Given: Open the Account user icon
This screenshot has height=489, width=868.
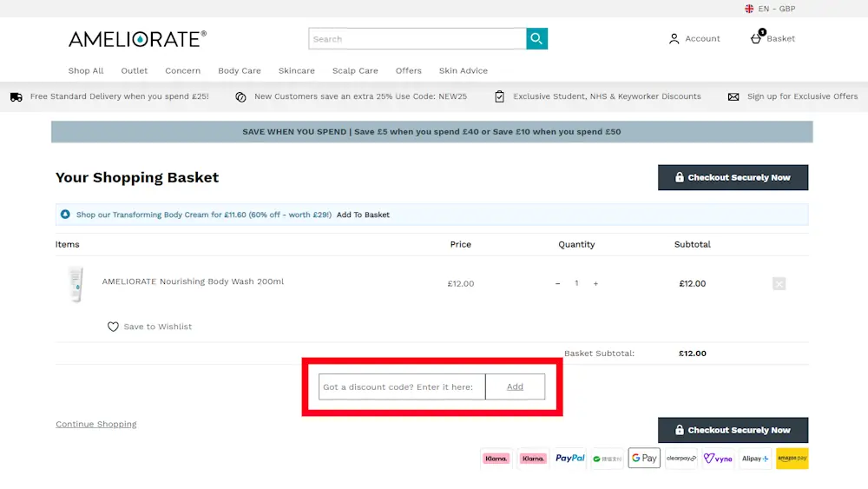Looking at the screenshot, I should pos(674,39).
